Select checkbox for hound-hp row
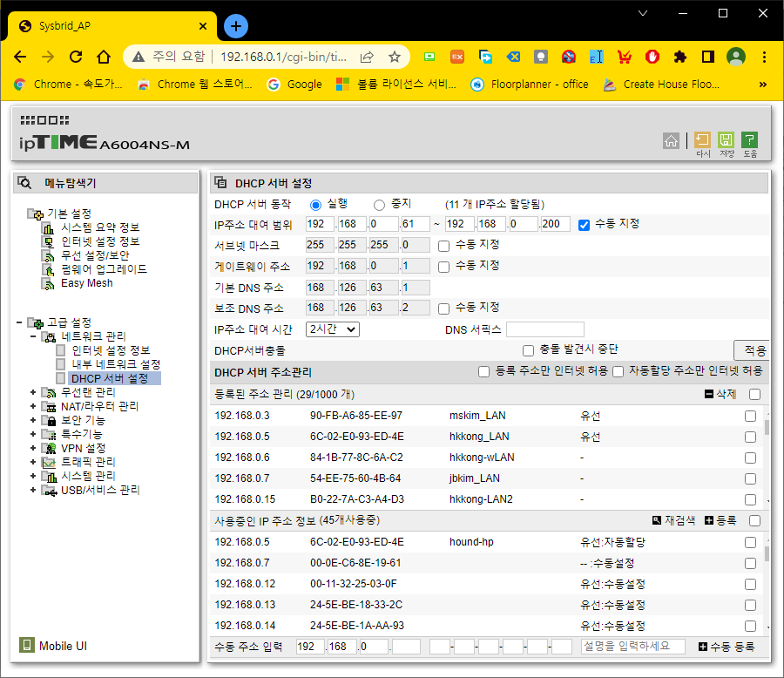784x678 pixels. (750, 542)
